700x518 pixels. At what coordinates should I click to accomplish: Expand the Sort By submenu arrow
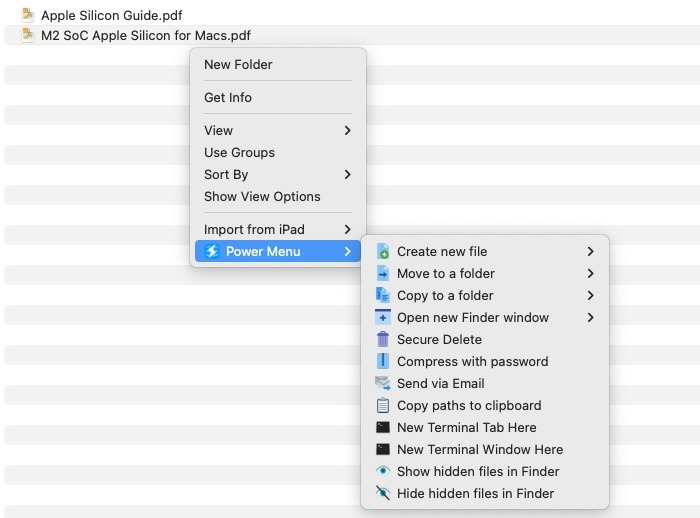coord(347,175)
